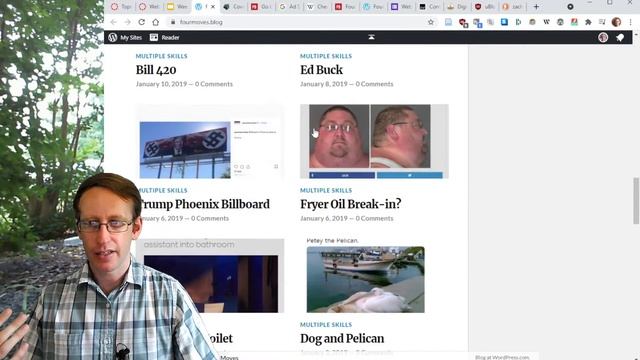Viewport: 640px width, 360px height.
Task: Open '0 Comments' under Fryer Oil Break-in
Action: 374,218
